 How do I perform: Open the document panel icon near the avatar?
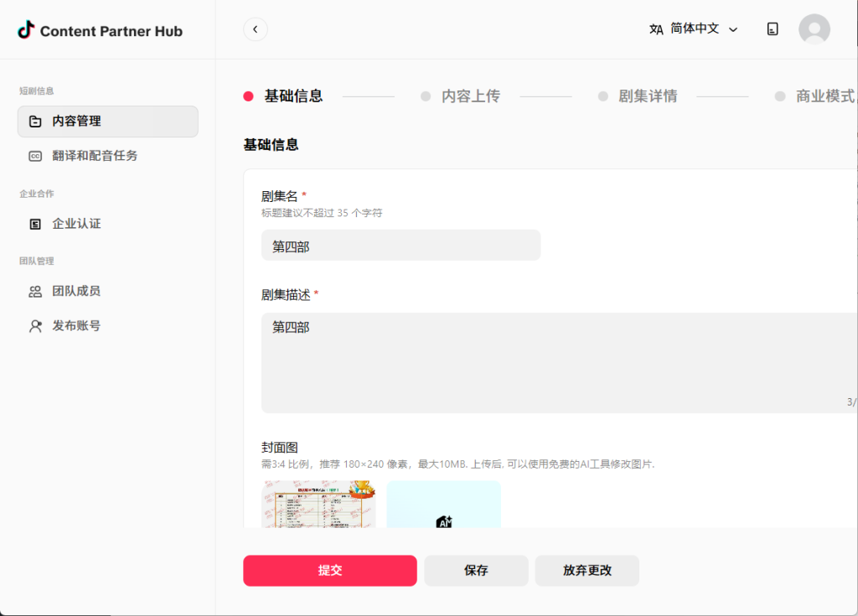click(x=772, y=28)
